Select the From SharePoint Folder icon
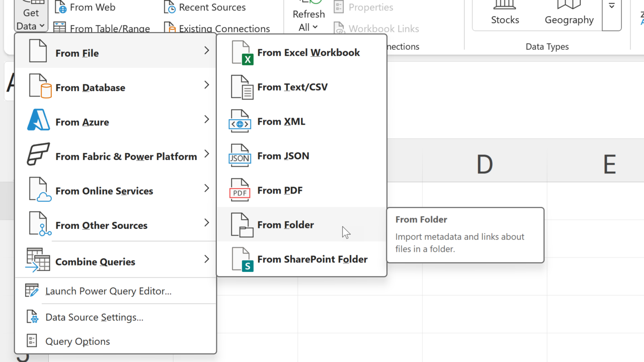 pyautogui.click(x=241, y=259)
